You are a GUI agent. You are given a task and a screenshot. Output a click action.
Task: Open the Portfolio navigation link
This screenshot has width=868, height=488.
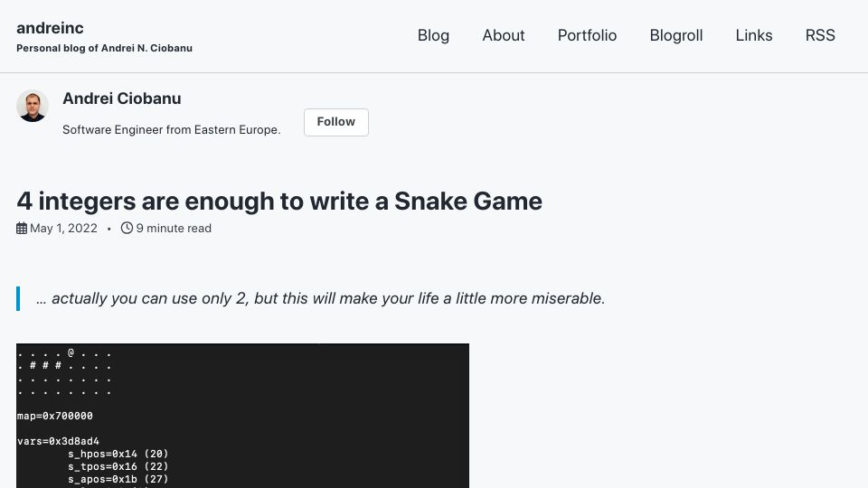[587, 35]
